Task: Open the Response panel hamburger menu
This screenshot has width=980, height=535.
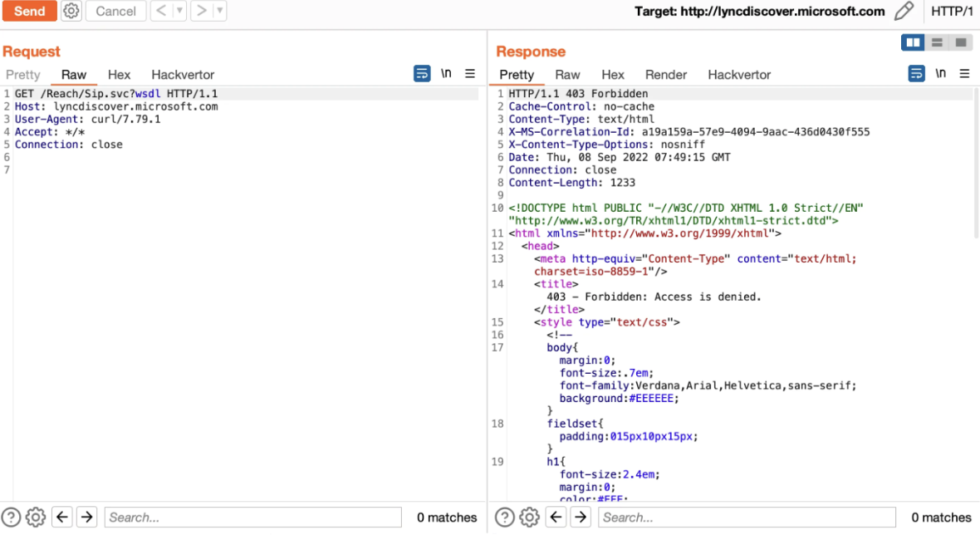Action: pos(964,74)
